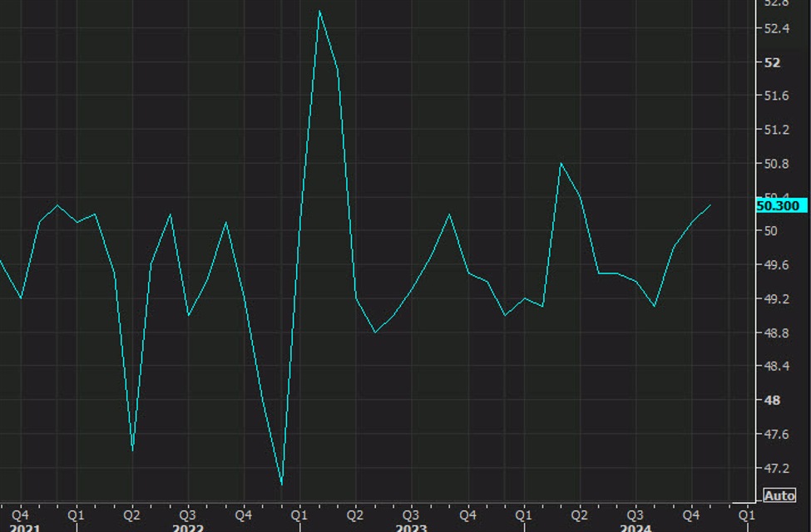Screen dimensions: 811x532
Task: Click the bold 52 price axis label
Action: click(772, 62)
